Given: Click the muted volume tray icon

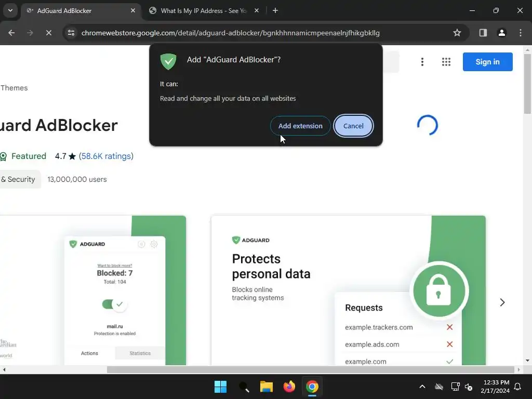Looking at the screenshot, I should pyautogui.click(x=469, y=387).
